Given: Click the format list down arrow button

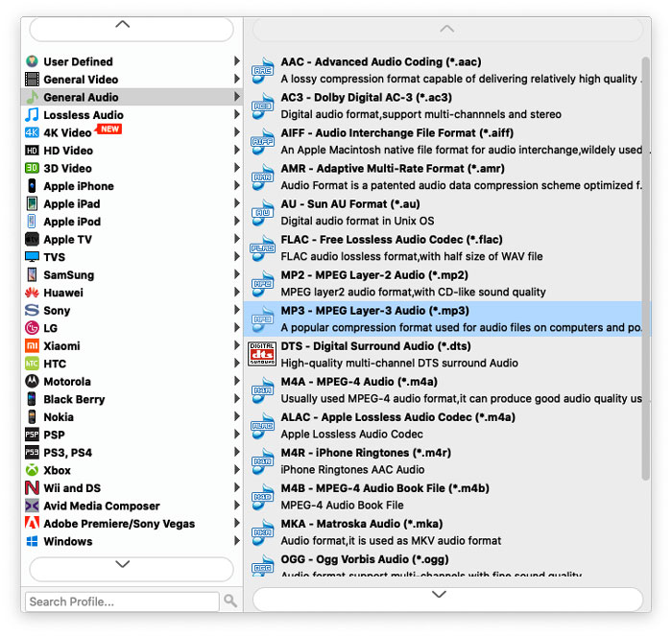Looking at the screenshot, I should click(448, 599).
